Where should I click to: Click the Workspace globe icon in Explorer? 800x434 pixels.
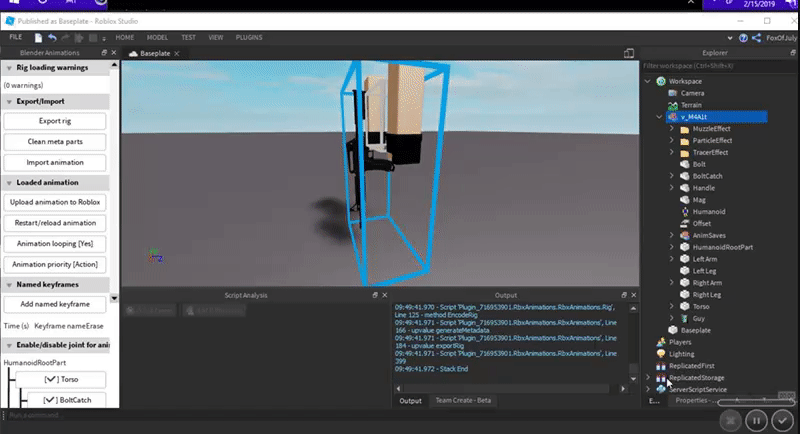pyautogui.click(x=661, y=81)
